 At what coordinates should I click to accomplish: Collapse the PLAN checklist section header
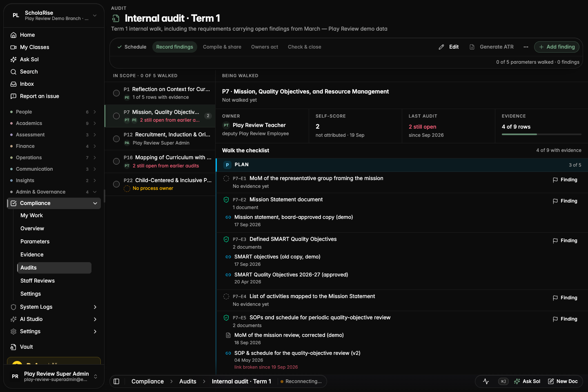[402, 165]
